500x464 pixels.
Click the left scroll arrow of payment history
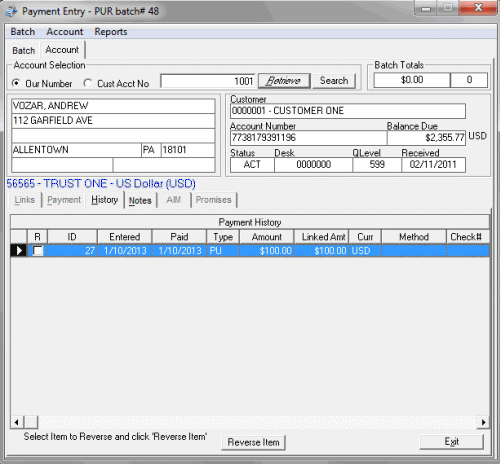(x=16, y=422)
